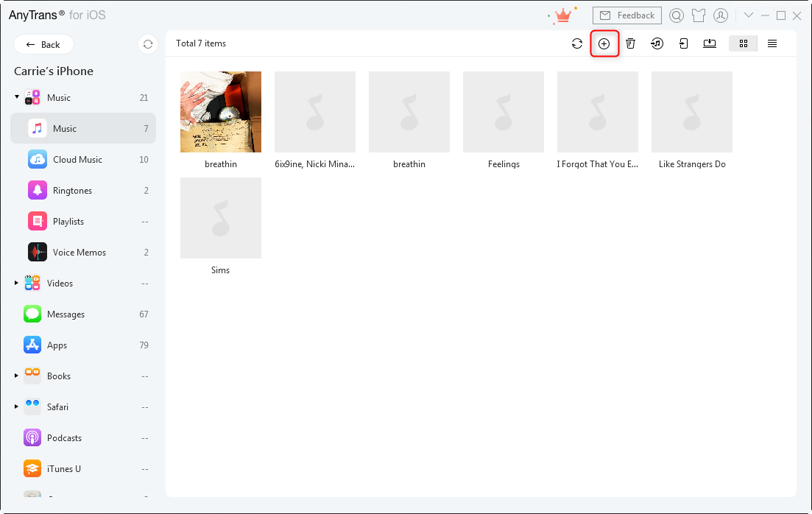Open the user account icon

[721, 15]
